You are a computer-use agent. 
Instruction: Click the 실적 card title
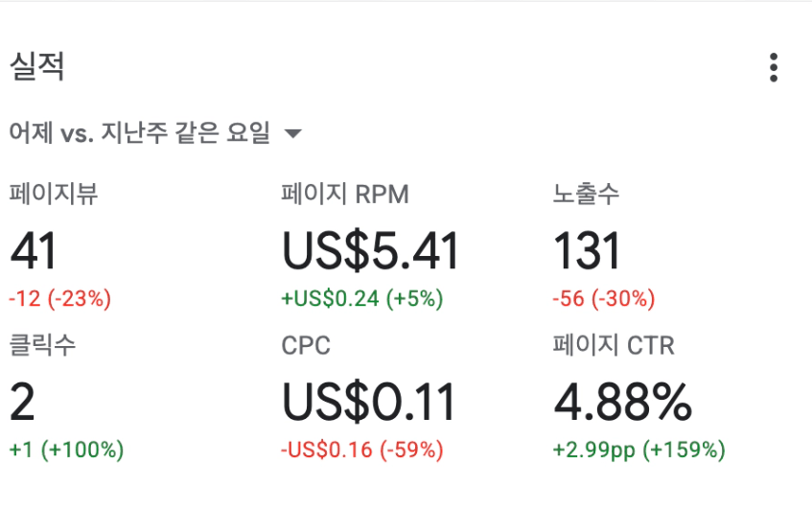coord(37,67)
